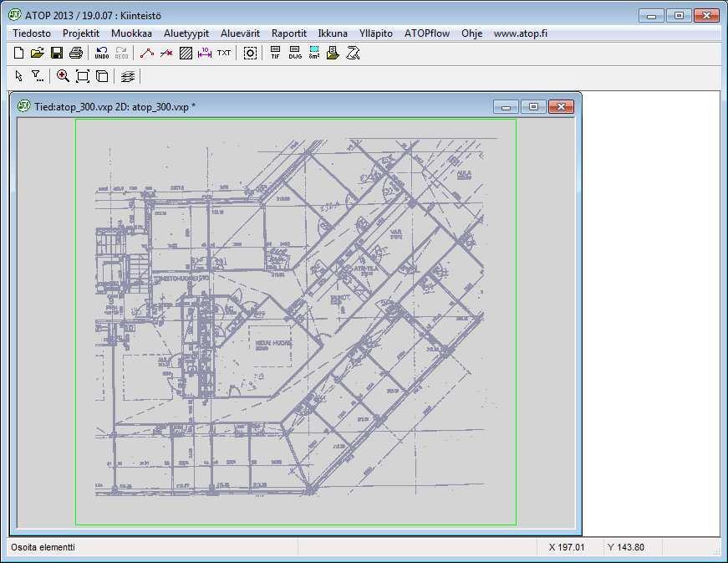
Task: Open the Ikkuna menu
Action: pos(333,33)
